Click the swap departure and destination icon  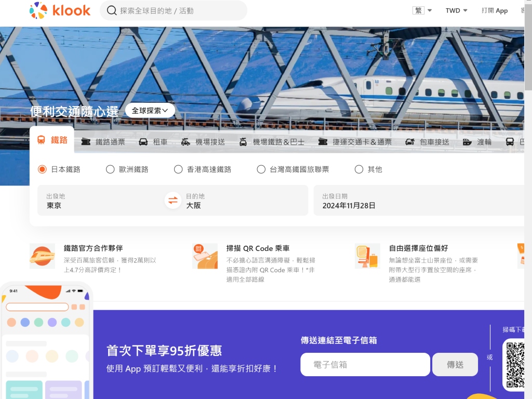(172, 201)
